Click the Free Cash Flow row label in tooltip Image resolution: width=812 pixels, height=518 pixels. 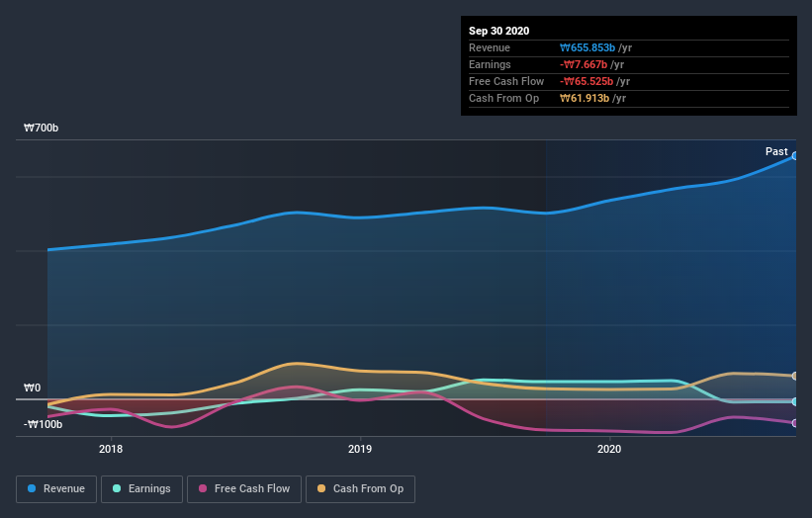coord(506,81)
